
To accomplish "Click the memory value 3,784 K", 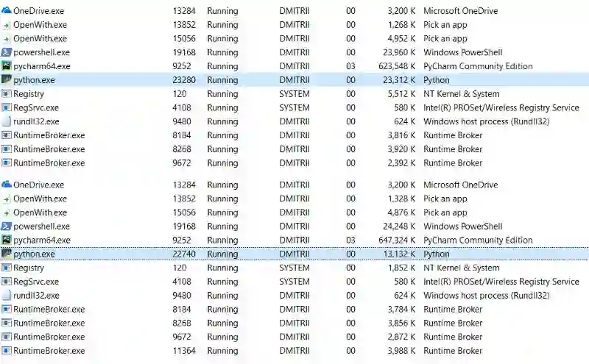I will click(401, 310).
